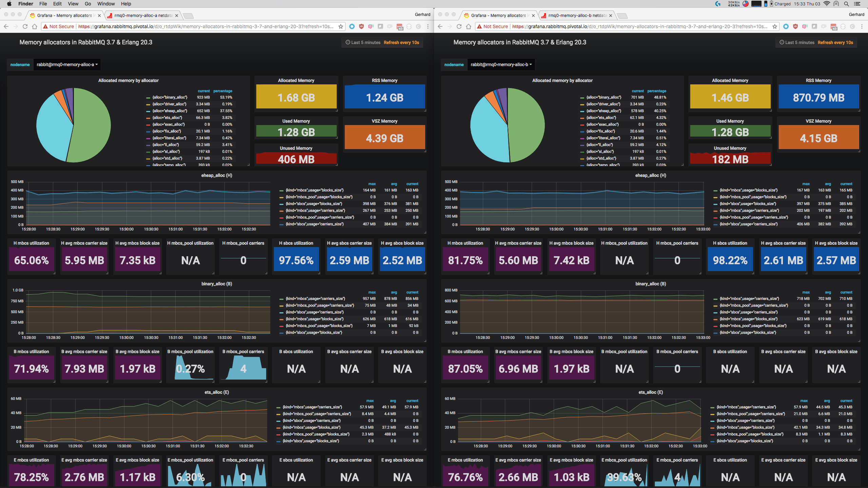Open the Edit menu

[x=57, y=4]
